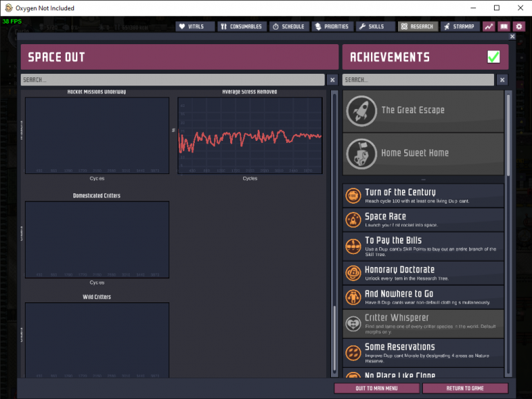Click the Some Reservations badge
The image size is (532, 399).
click(353, 353)
